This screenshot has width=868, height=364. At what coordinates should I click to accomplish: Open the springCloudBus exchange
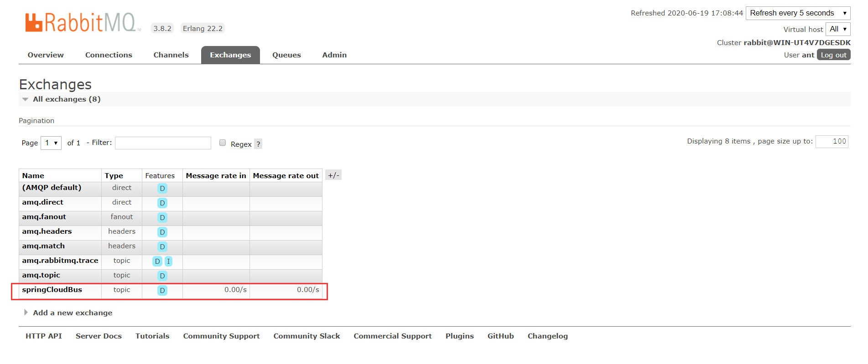(52, 290)
